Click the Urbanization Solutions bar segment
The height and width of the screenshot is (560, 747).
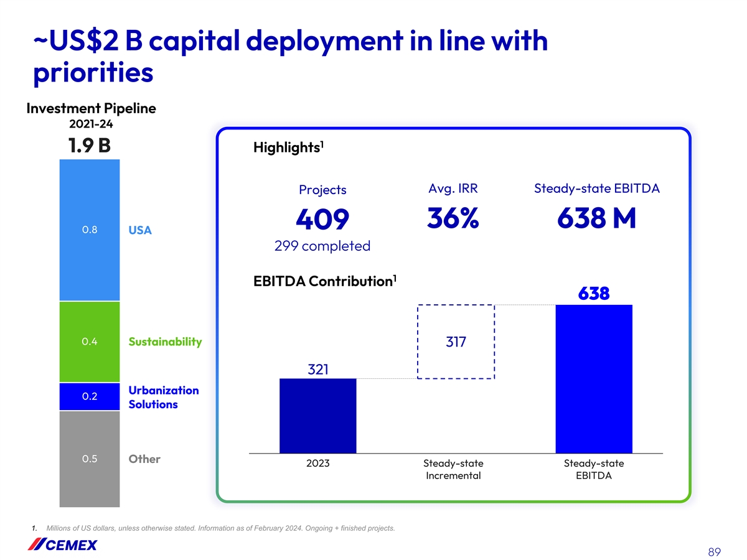coord(89,396)
